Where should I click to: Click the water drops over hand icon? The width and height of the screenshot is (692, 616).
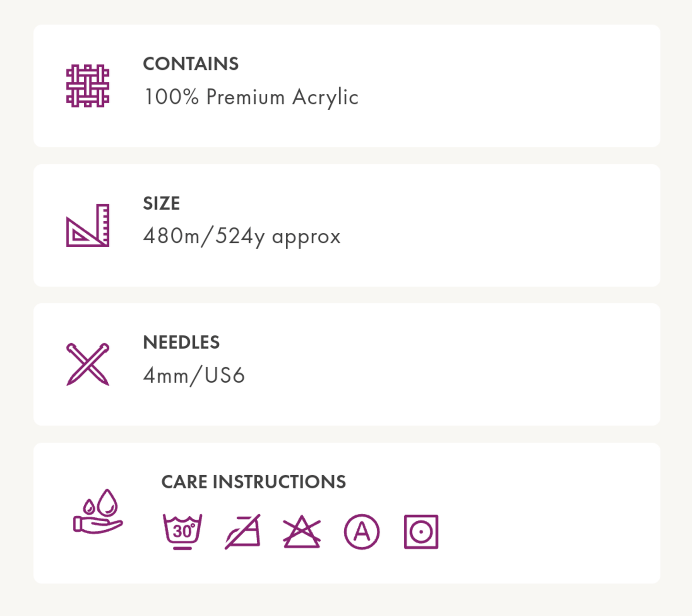[98, 511]
